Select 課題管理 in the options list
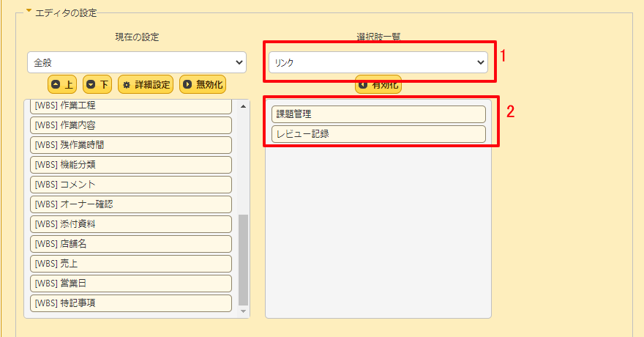644x337 pixels. point(378,114)
